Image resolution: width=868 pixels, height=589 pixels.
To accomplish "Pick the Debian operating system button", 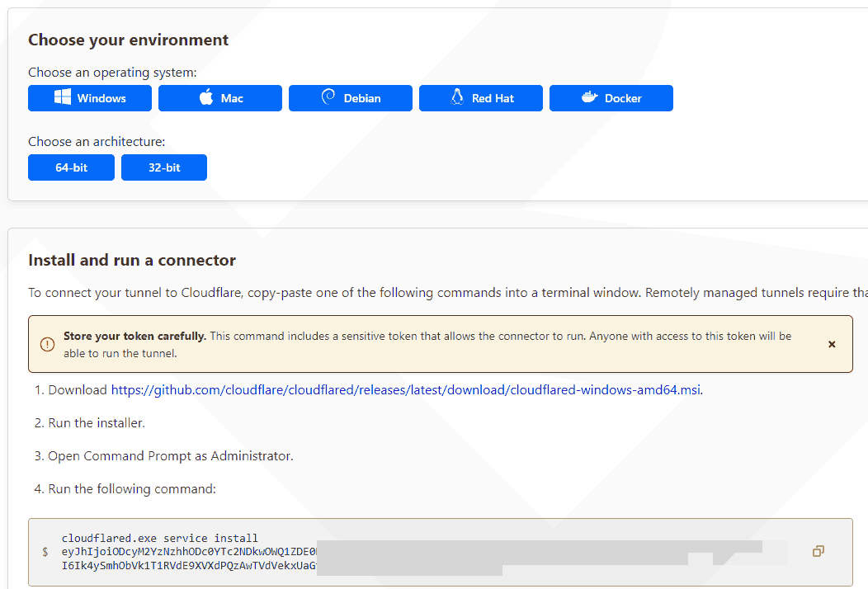I will coord(351,98).
